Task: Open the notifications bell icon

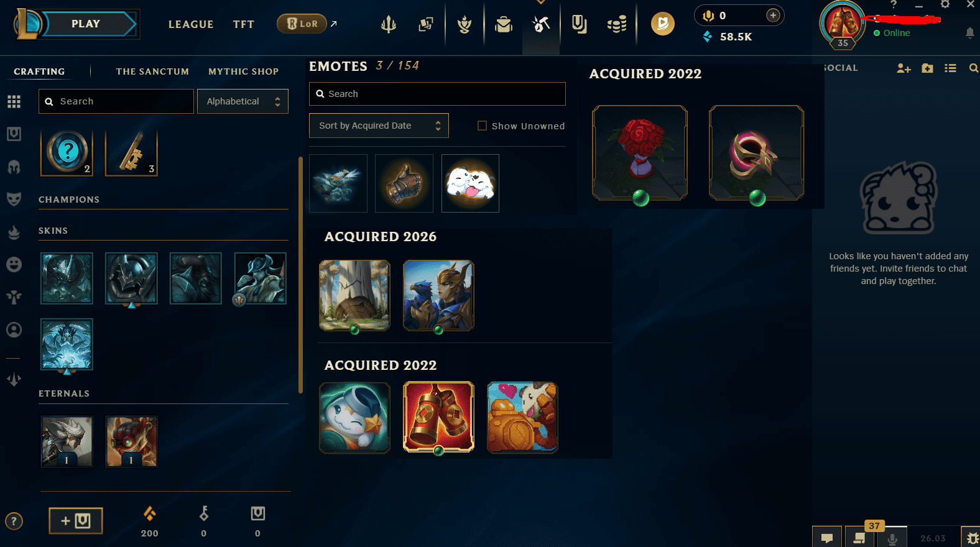Action: tap(970, 32)
